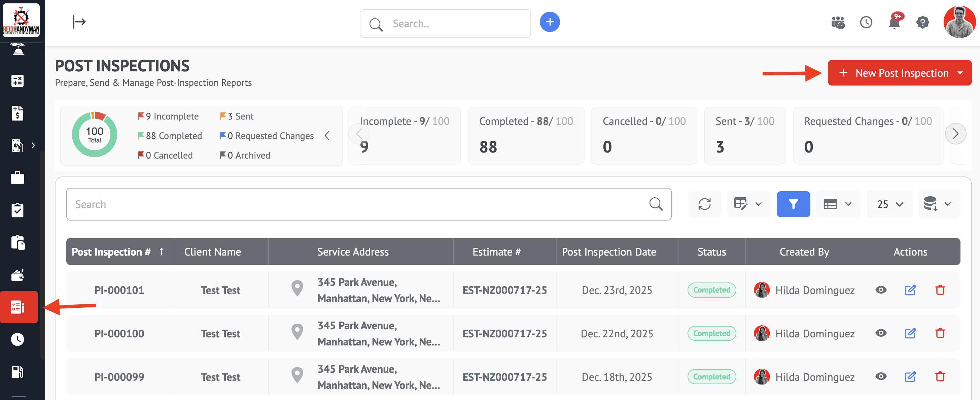Click the clock history icon in header
980x400 pixels.
tap(866, 23)
